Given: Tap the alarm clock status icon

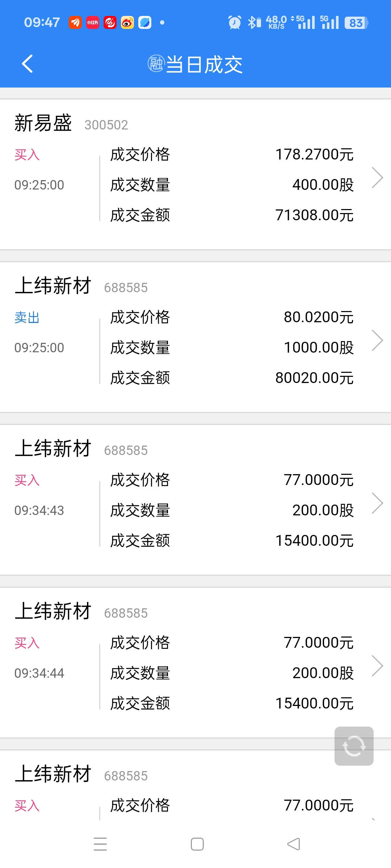Looking at the screenshot, I should (235, 22).
